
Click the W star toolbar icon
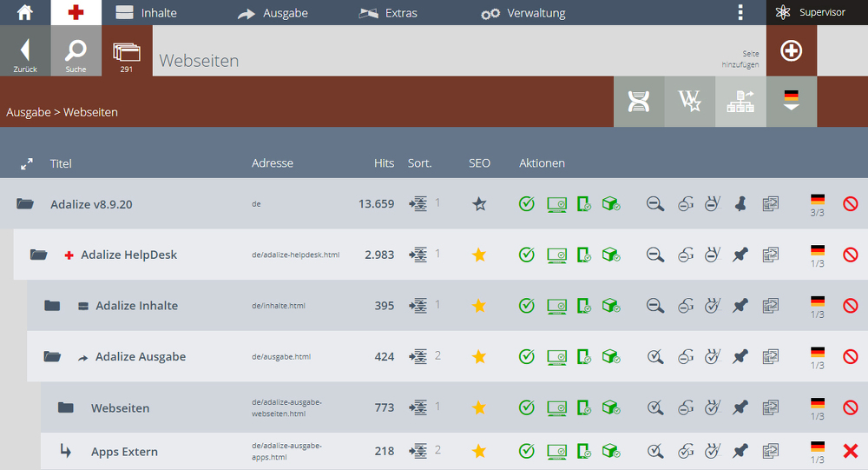coord(690,102)
